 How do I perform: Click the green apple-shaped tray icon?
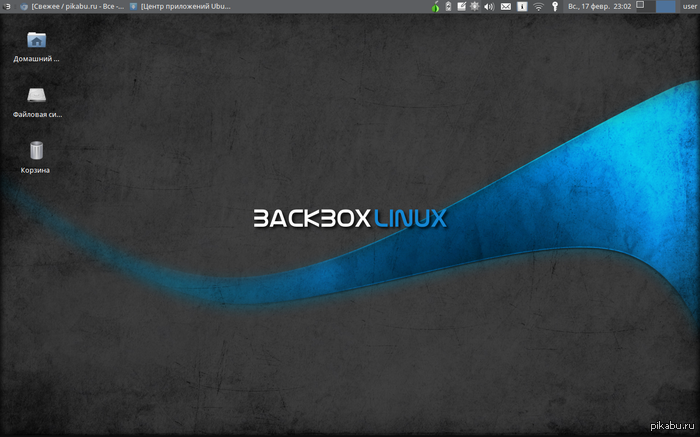435,6
